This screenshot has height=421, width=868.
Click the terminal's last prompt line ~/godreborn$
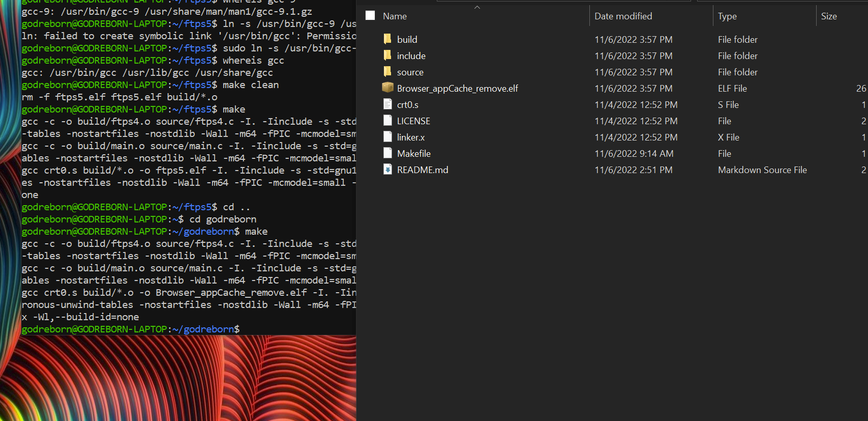point(130,329)
